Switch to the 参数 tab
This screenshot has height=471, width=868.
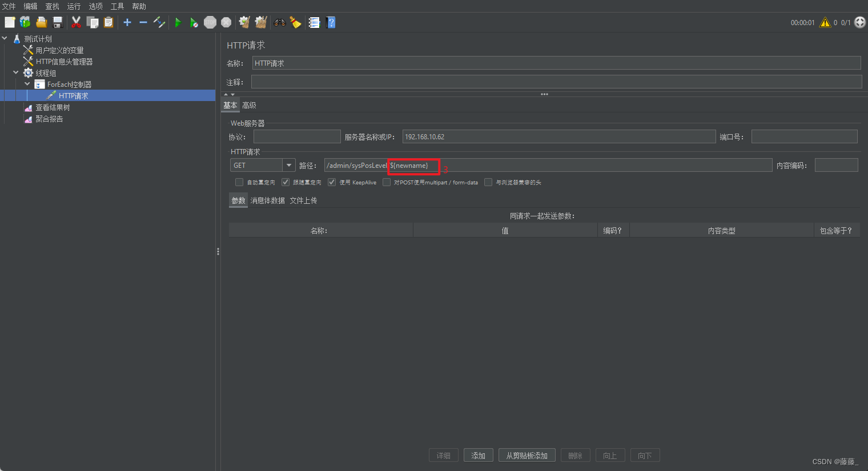pyautogui.click(x=238, y=200)
